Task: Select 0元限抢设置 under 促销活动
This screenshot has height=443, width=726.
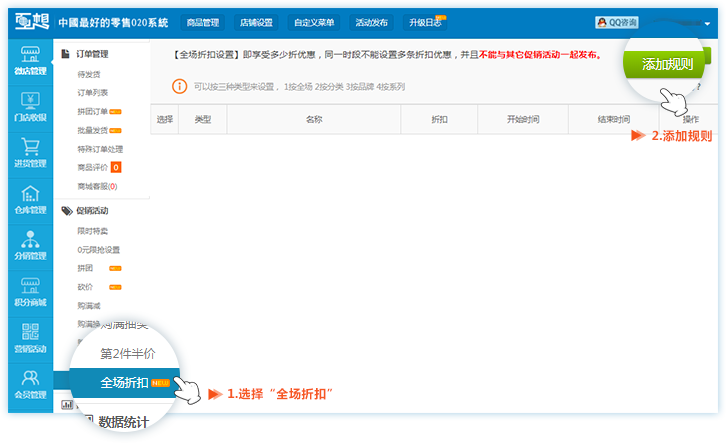Action: click(x=98, y=250)
